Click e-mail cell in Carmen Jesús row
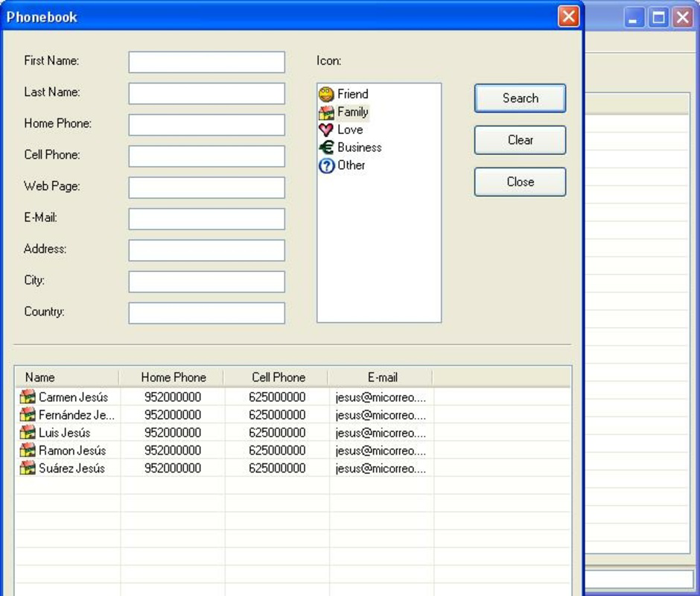Image resolution: width=700 pixels, height=596 pixels. pyautogui.click(x=381, y=397)
